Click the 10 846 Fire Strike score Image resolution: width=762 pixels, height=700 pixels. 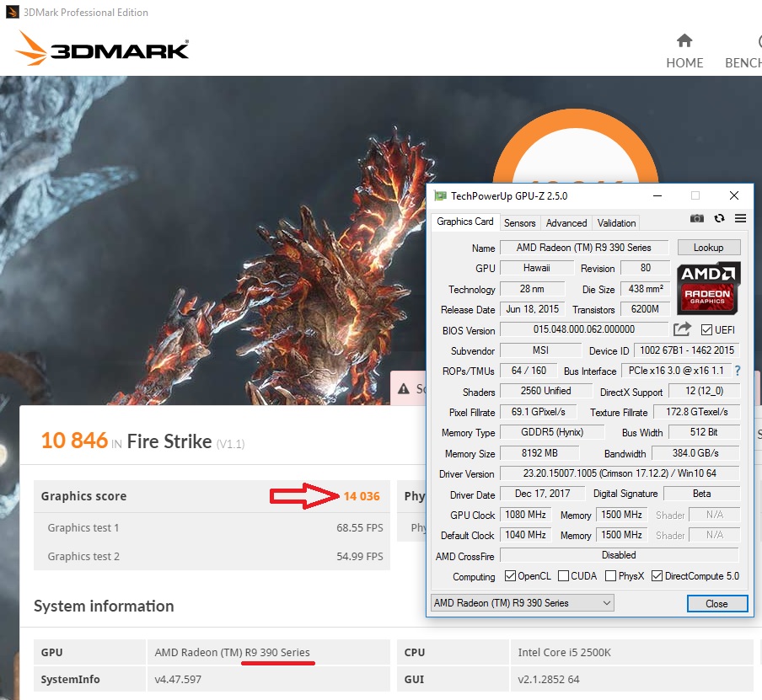[x=74, y=441]
